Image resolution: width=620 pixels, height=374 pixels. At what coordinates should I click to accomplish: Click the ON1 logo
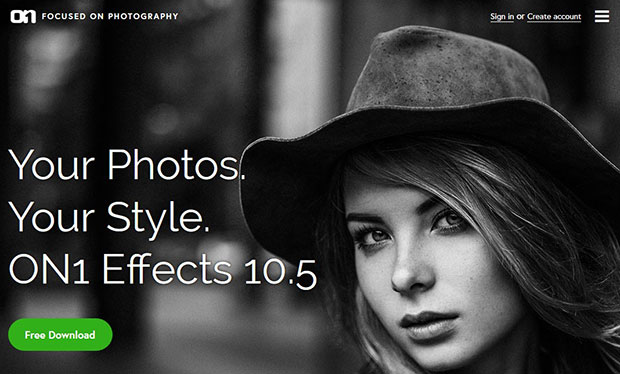(x=23, y=17)
